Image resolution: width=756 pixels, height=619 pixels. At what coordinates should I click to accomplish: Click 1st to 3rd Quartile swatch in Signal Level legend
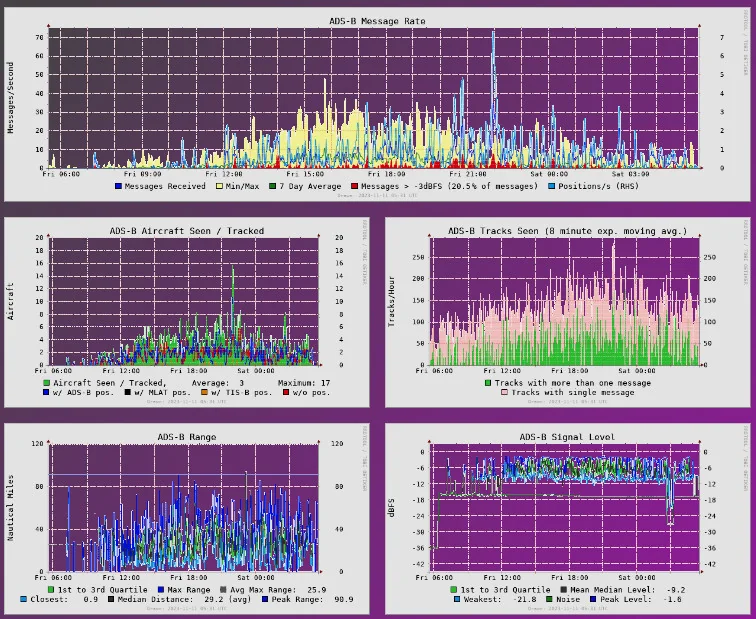tap(454, 590)
